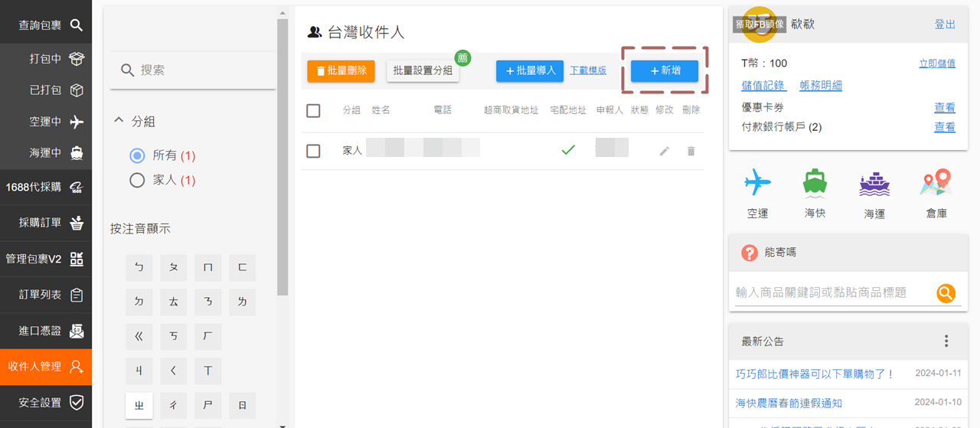Open the 立即儲值 link
980x428 pixels.
[937, 64]
